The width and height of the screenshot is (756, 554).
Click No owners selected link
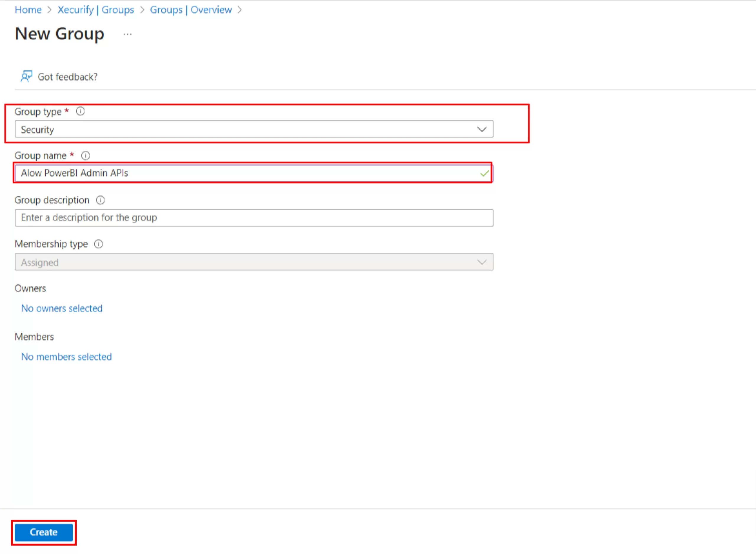pyautogui.click(x=61, y=307)
